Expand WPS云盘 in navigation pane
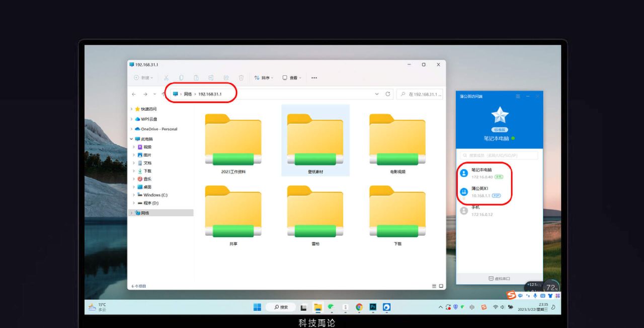644x328 pixels. tap(132, 119)
